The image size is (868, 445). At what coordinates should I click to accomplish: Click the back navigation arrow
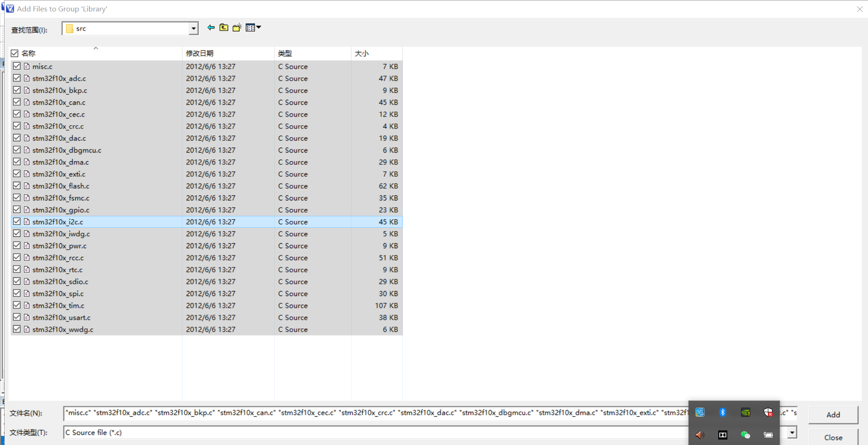[210, 27]
